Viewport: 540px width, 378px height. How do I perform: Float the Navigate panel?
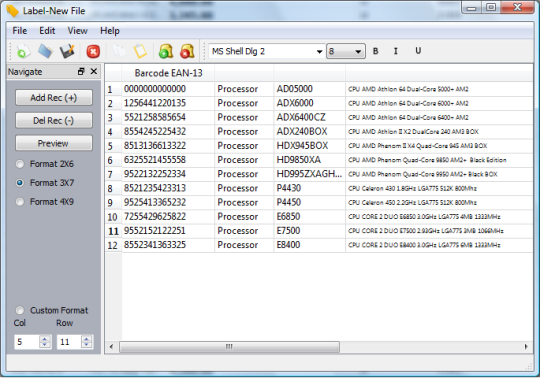coord(81,72)
